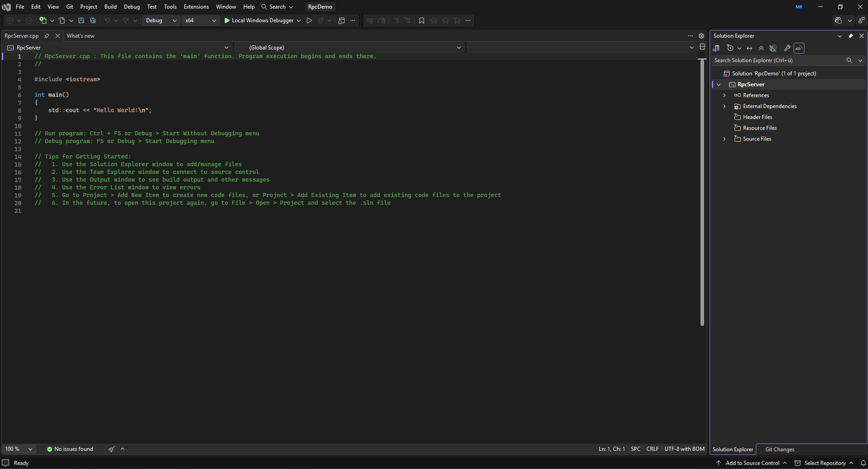
Task: Select Resource Files folder in tree
Action: [759, 128]
